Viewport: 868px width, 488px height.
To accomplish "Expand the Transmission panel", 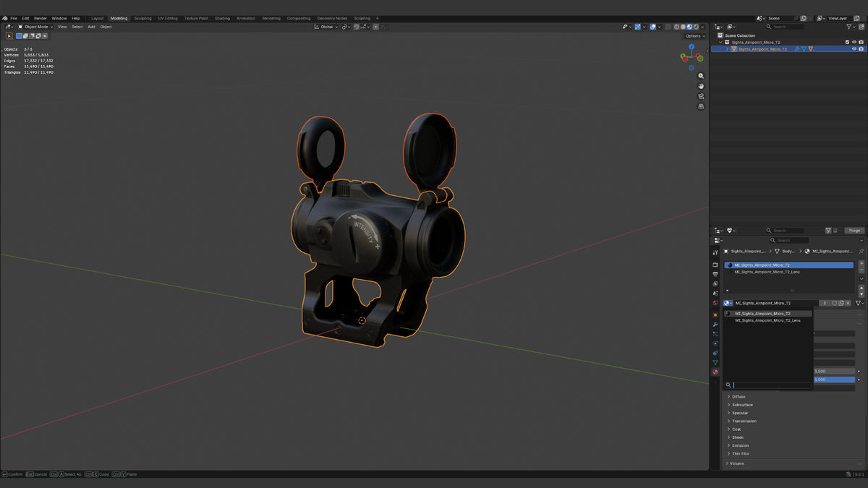I will click(744, 421).
